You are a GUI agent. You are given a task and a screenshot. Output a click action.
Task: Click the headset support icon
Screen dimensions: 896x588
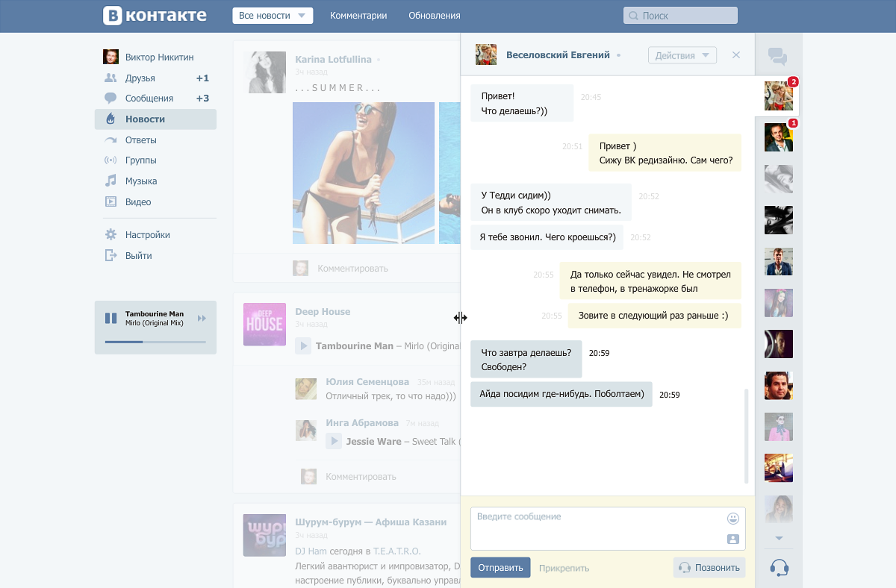click(x=779, y=568)
